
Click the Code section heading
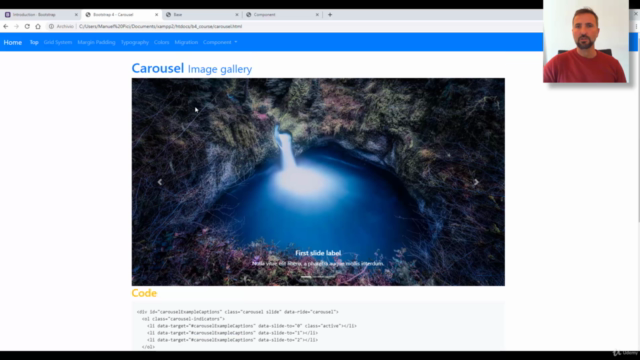tap(144, 293)
